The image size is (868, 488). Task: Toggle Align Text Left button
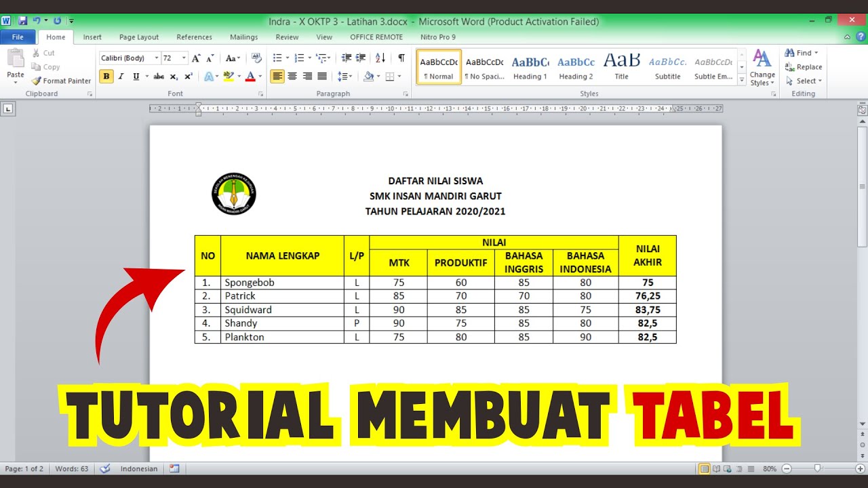[277, 77]
